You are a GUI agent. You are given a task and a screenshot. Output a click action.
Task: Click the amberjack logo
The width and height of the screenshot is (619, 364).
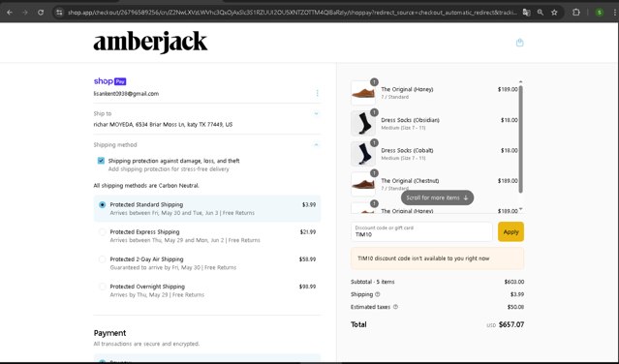(x=150, y=43)
